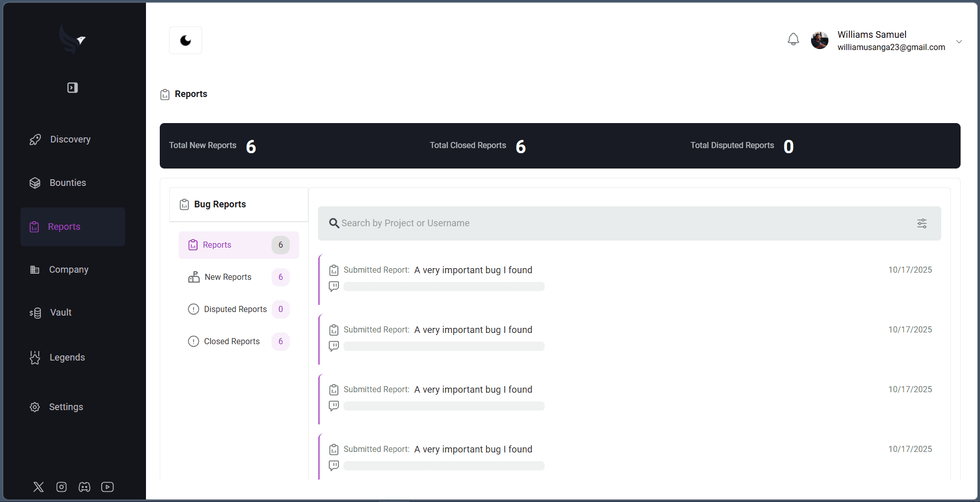
Task: Click the Reports page title clipboard icon
Action: [x=165, y=94]
